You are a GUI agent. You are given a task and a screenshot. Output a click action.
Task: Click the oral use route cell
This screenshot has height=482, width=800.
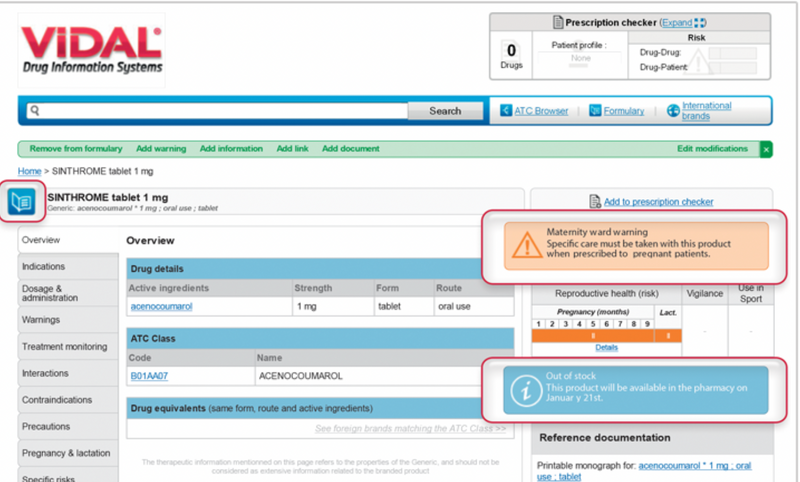click(474, 307)
